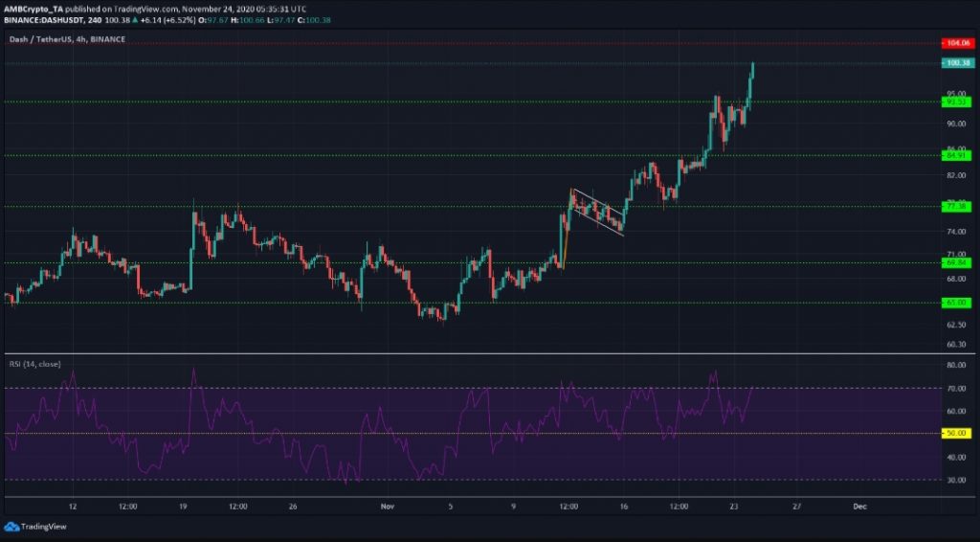Viewport: 980px width, 542px height.
Task: Click the 9 date on time axis
Action: tap(513, 507)
